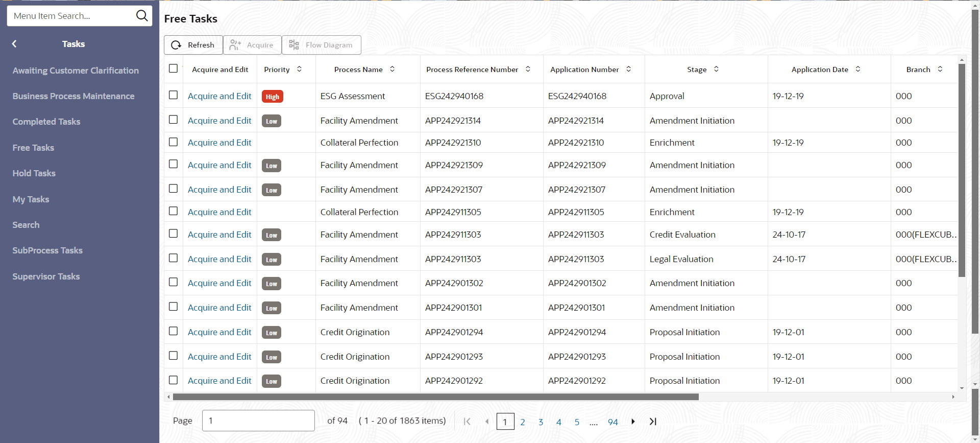Open My Tasks menu item

31,199
